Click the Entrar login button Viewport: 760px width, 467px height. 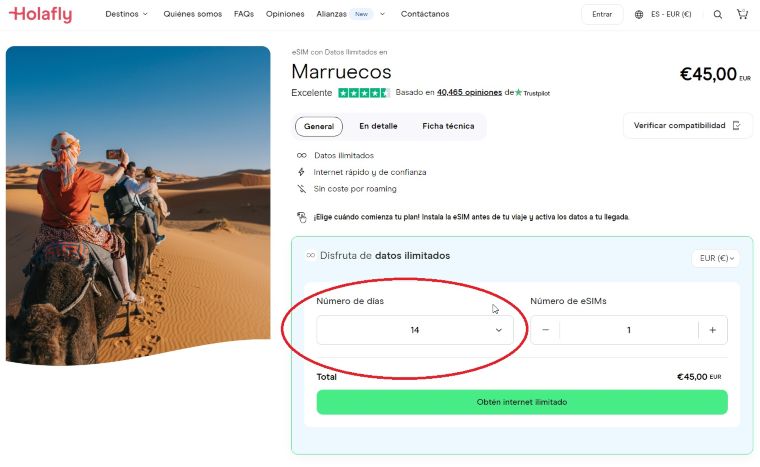coord(602,14)
